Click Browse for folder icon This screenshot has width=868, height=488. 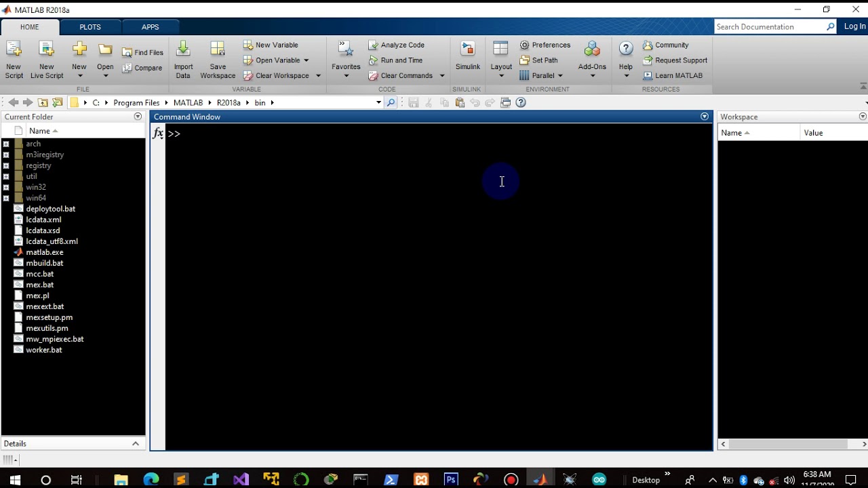(58, 102)
